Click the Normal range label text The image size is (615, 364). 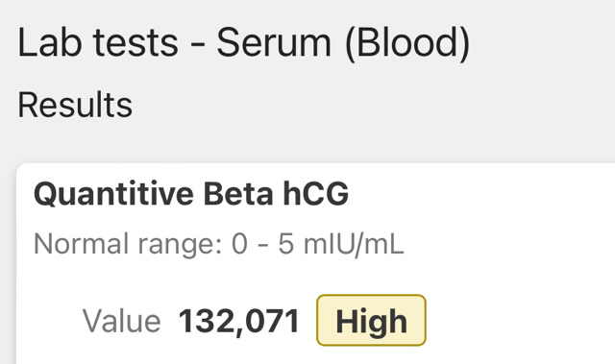(x=128, y=245)
